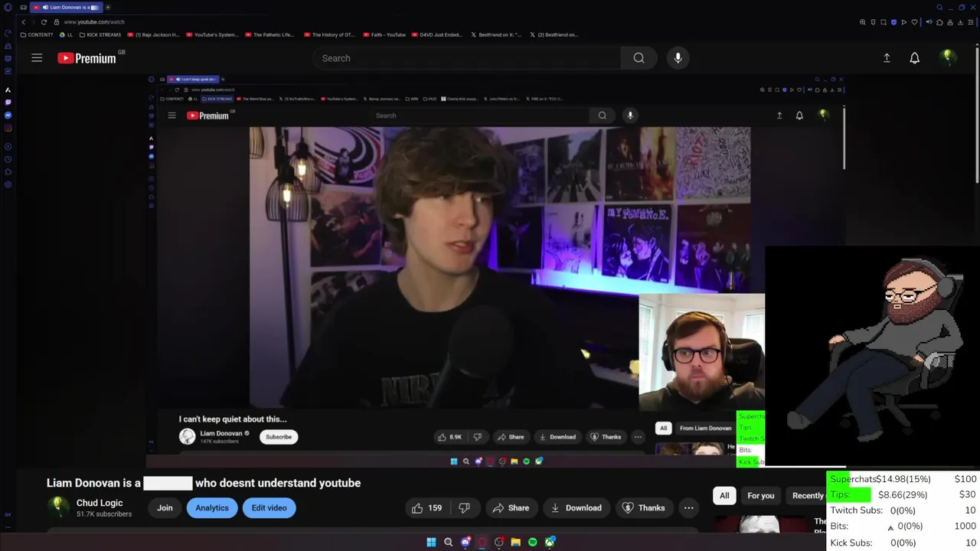Start voice search with the microphone
Image resolution: width=980 pixels, height=551 pixels.
pos(678,58)
